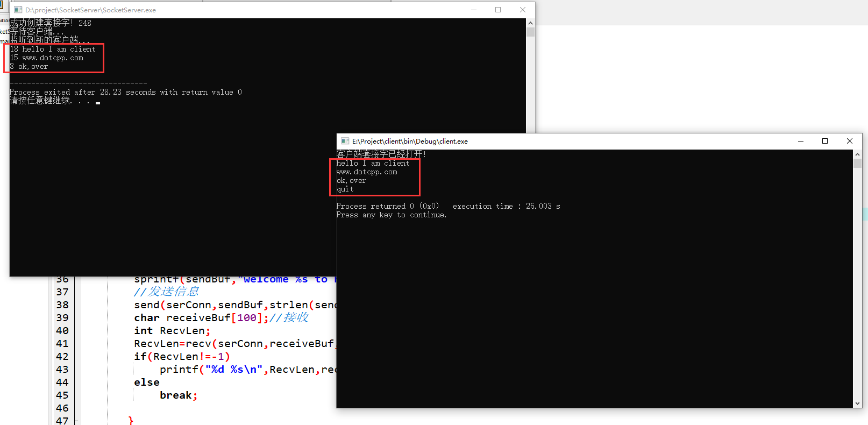Click 'char receiveBuf[100]' code line
This screenshot has width=868, height=425.
pyautogui.click(x=221, y=317)
